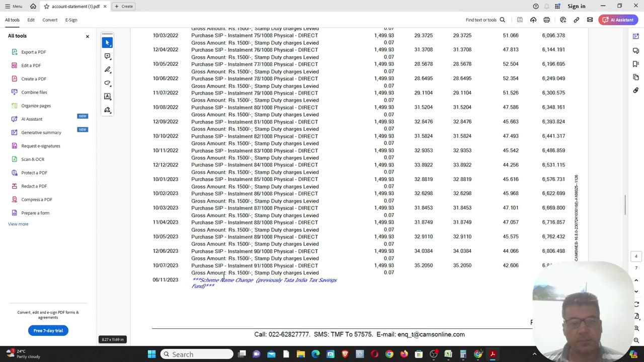This screenshot has height=362, width=644.
Task: Open the Attachments paperclip panel
Action: pos(636,90)
